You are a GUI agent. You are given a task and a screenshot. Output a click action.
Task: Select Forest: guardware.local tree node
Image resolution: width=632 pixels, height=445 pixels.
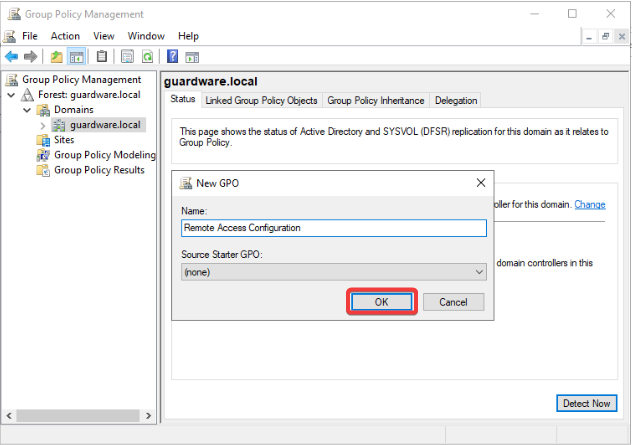tap(89, 94)
